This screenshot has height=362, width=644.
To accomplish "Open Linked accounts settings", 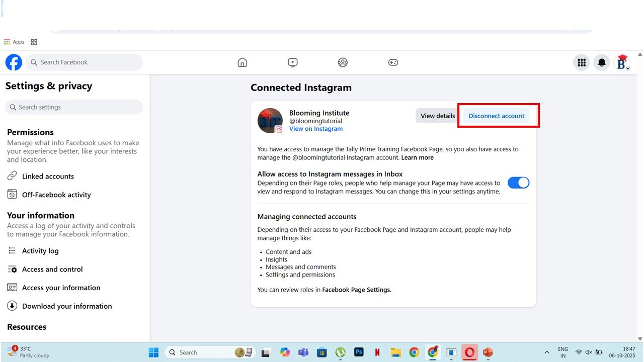I will coord(48,176).
